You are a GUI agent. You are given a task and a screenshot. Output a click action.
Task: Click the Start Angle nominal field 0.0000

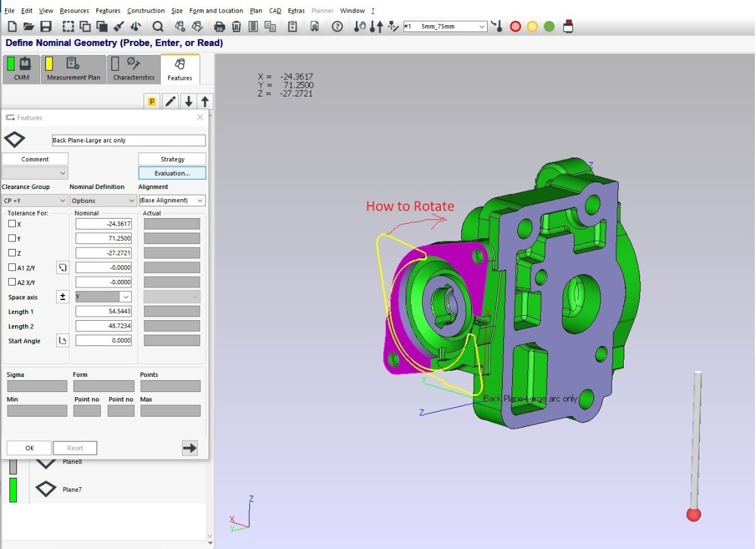(103, 340)
